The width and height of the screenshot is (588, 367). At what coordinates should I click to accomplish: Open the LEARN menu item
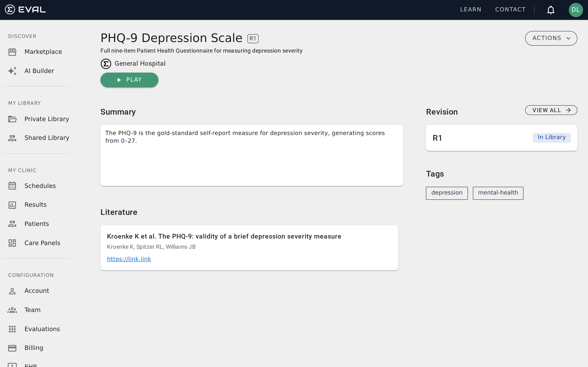470,9
